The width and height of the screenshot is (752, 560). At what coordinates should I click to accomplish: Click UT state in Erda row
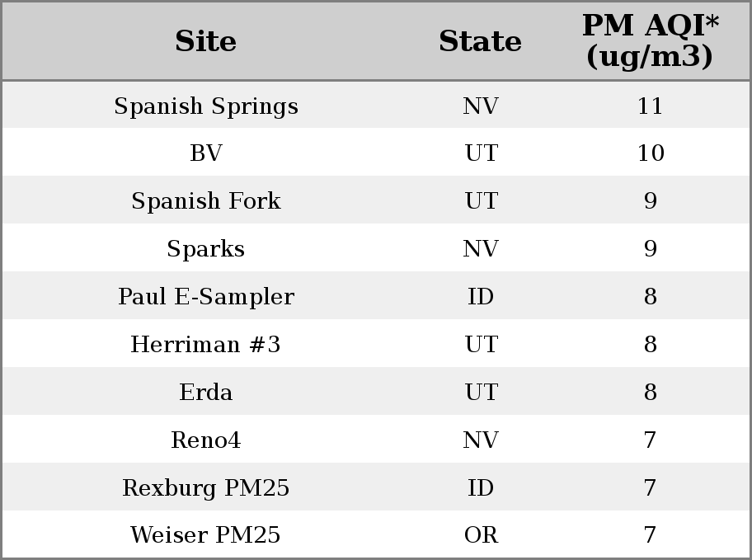[x=482, y=392]
